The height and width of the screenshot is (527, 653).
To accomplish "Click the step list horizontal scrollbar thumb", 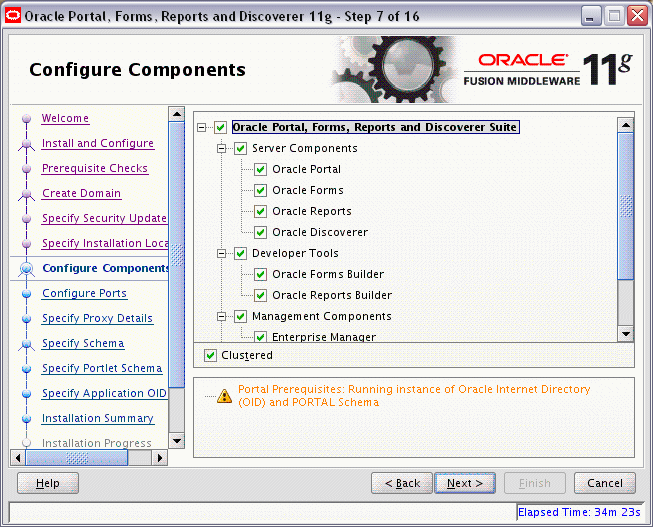I will click(x=77, y=458).
